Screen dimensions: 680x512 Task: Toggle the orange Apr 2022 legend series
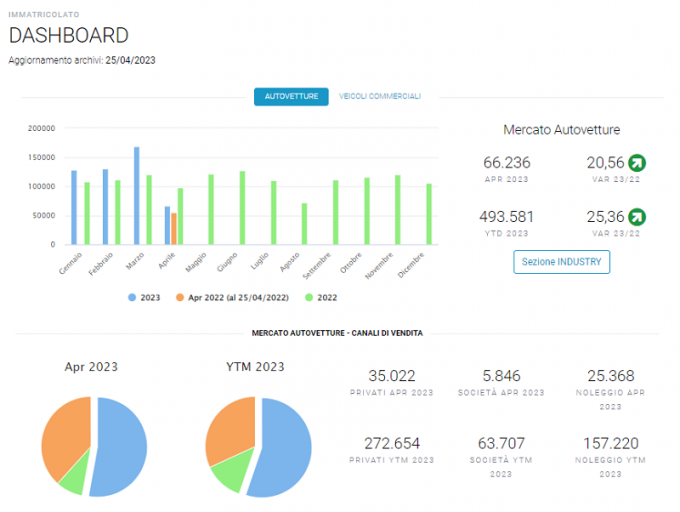[x=232, y=297]
